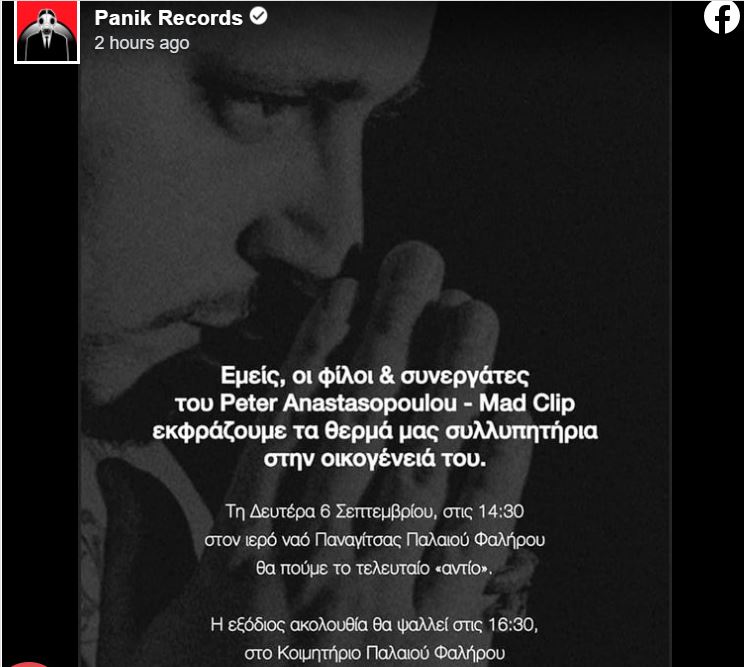Click the red circular button at the bottom edge
The width and height of the screenshot is (744, 667).
coord(28,664)
